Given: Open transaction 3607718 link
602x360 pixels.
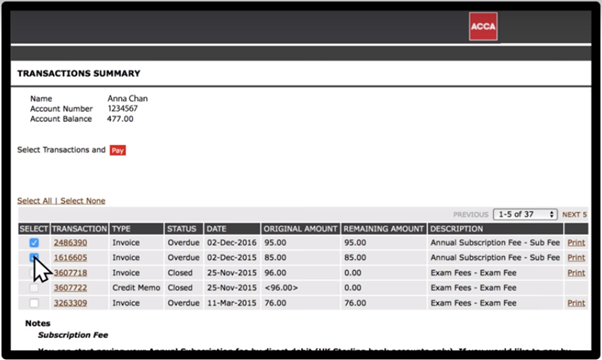Looking at the screenshot, I should tap(70, 273).
